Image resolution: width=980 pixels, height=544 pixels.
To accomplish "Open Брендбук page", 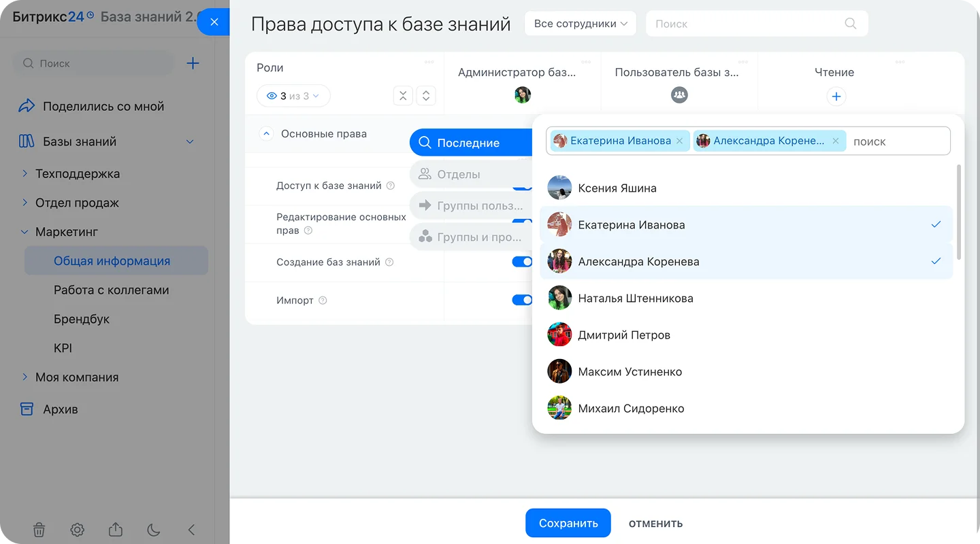I will point(82,319).
